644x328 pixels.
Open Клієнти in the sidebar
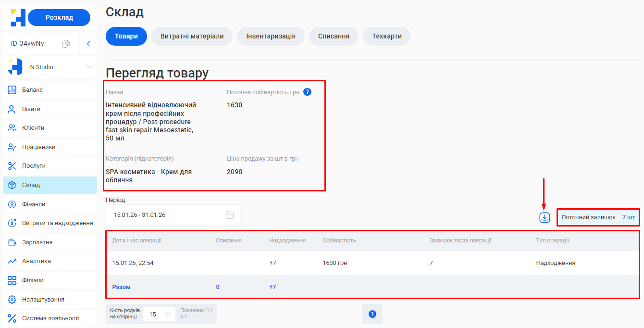(33, 128)
